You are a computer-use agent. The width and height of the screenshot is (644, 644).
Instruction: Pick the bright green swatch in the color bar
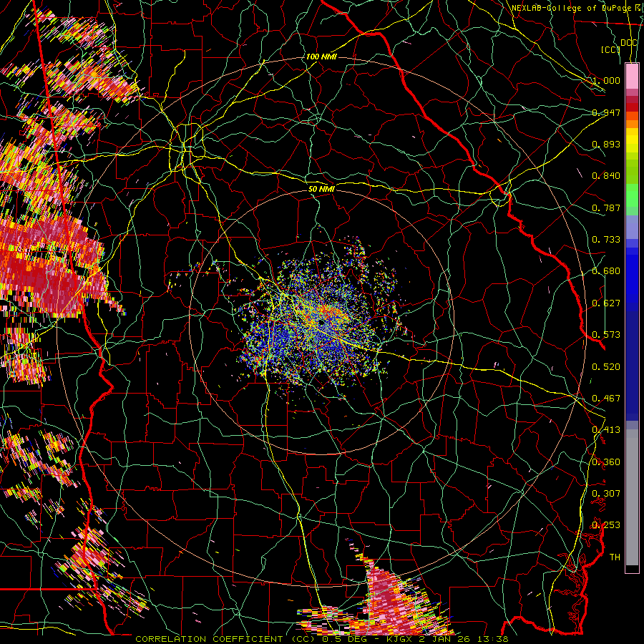[632, 195]
